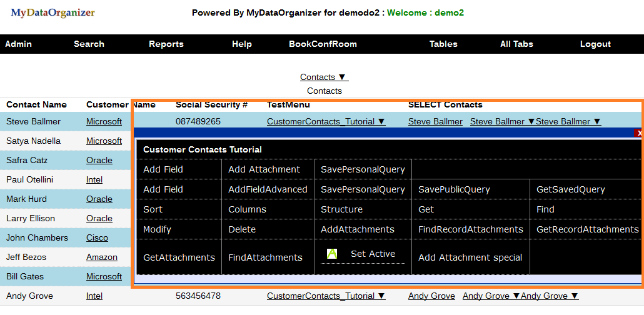Go to the BookConfRoom menu

point(323,44)
